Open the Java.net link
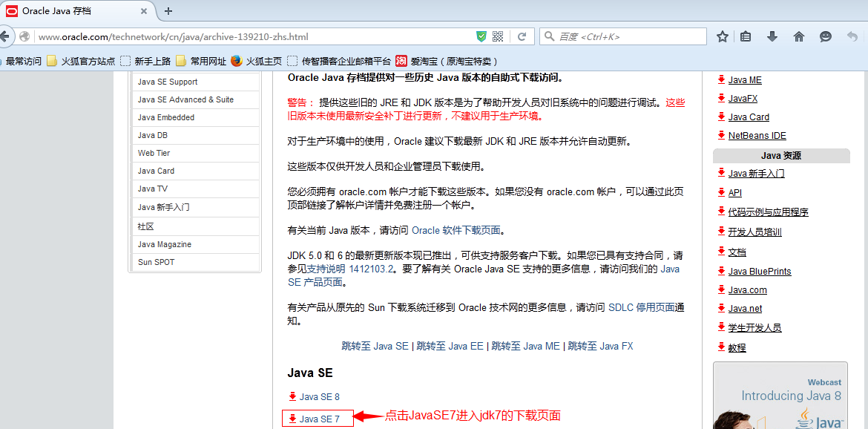The height and width of the screenshot is (429, 868). click(x=745, y=308)
